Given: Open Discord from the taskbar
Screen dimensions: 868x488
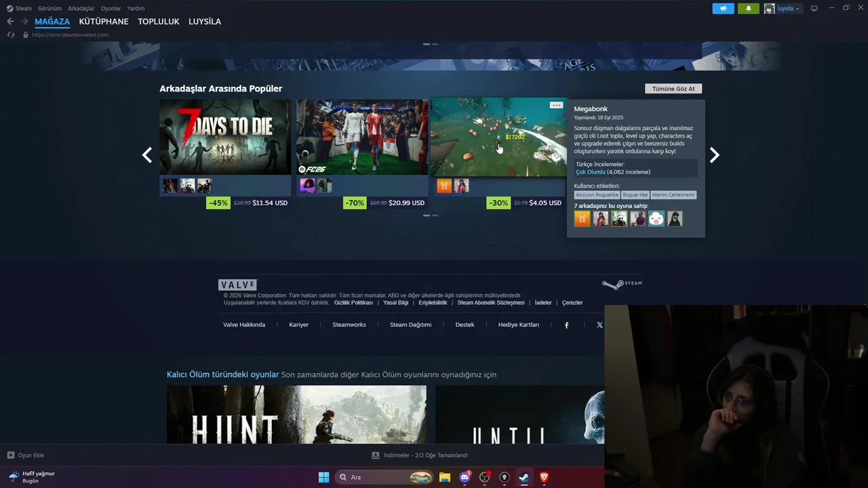Looking at the screenshot, I should click(x=465, y=477).
